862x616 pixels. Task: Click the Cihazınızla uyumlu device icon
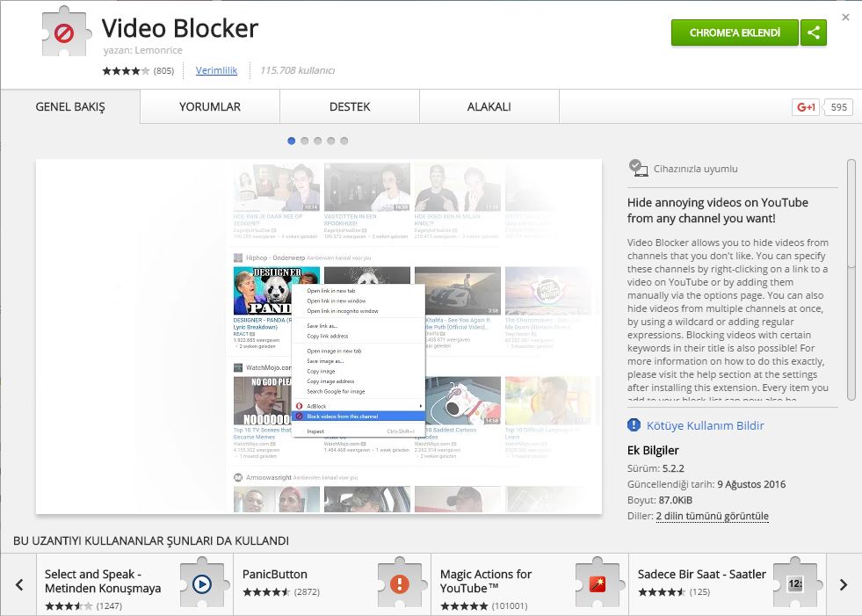click(x=638, y=169)
